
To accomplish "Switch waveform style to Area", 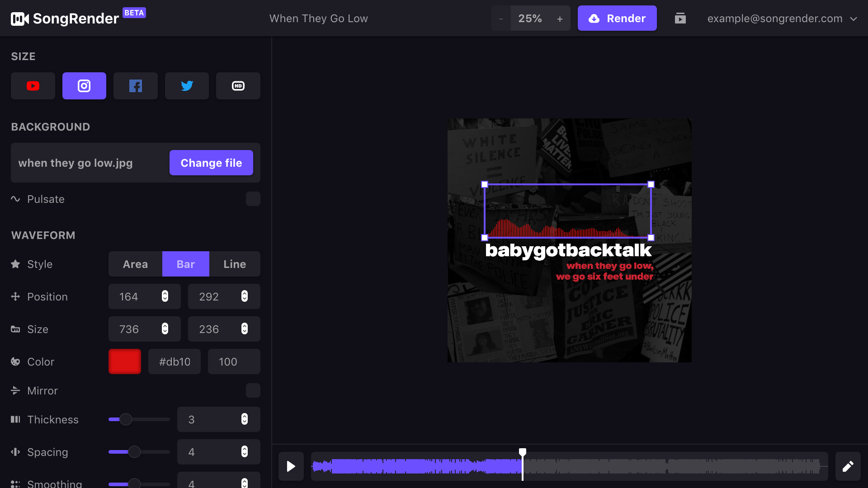I will click(x=135, y=264).
